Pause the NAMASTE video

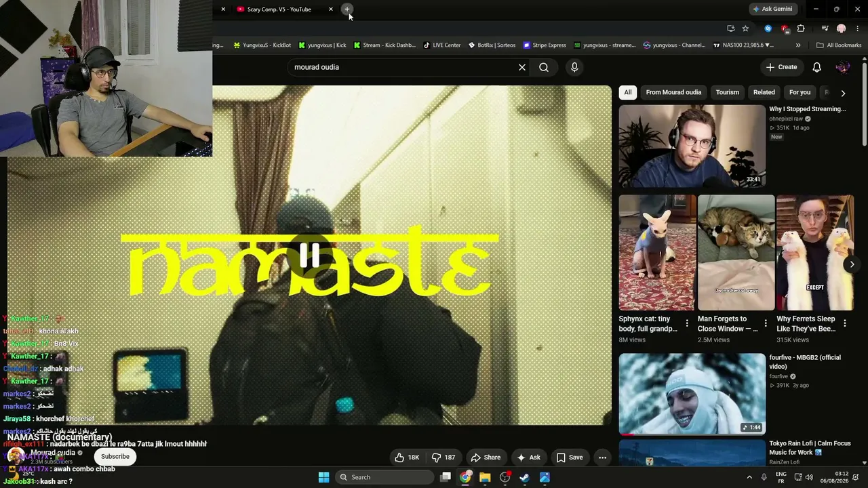pos(310,256)
